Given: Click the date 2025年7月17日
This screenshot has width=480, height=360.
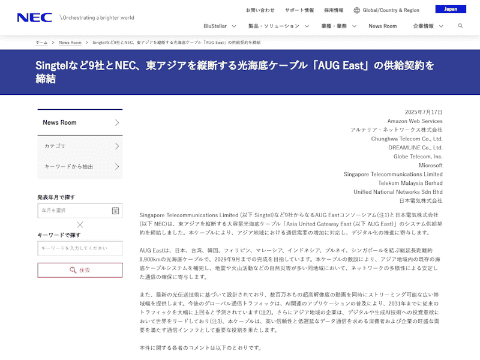Looking at the screenshot, I should [423, 112].
